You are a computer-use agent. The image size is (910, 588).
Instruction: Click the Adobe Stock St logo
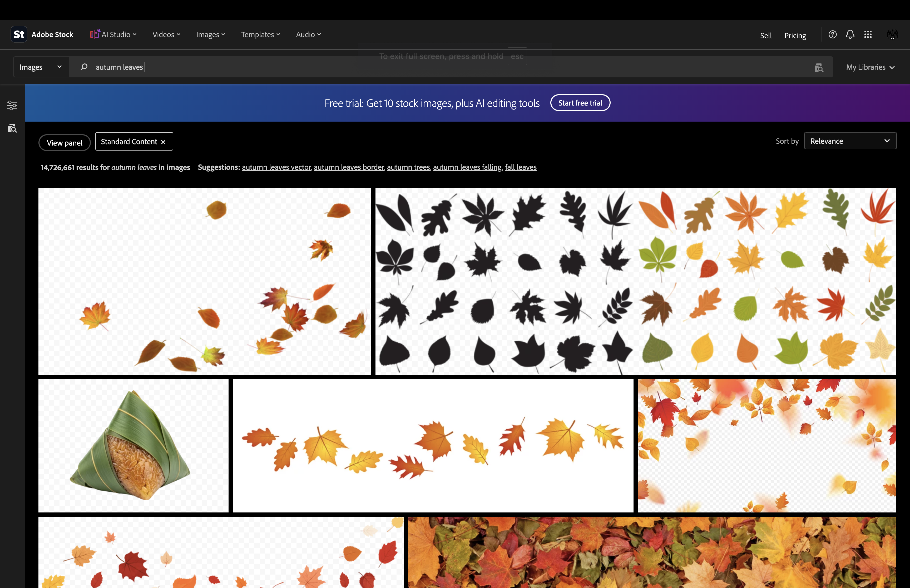pyautogui.click(x=19, y=34)
